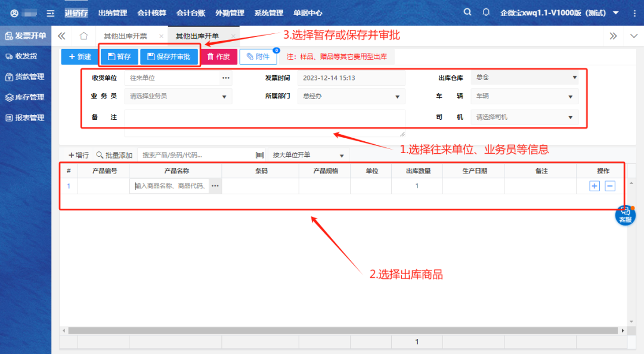644x354 pixels.
Task: Click the double-right tab-forward arrows
Action: [613, 36]
